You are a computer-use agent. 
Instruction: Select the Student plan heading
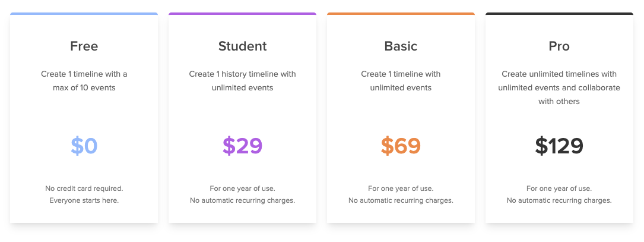[x=242, y=46]
